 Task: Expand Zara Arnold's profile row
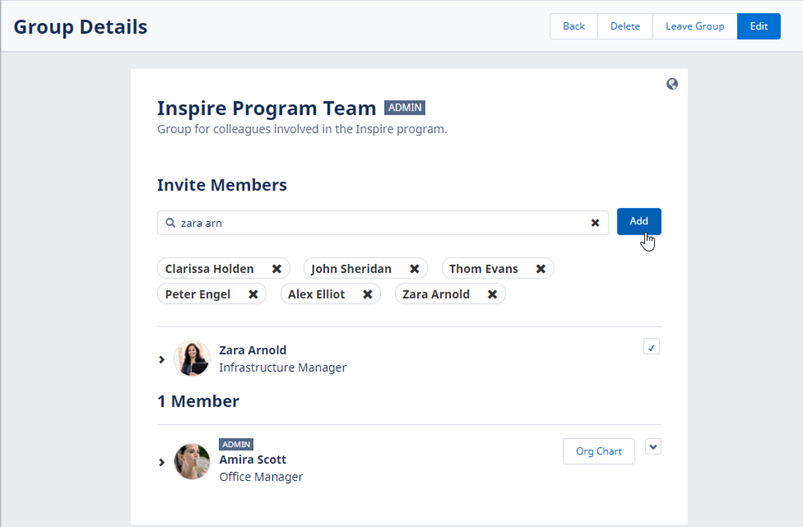[x=162, y=359]
